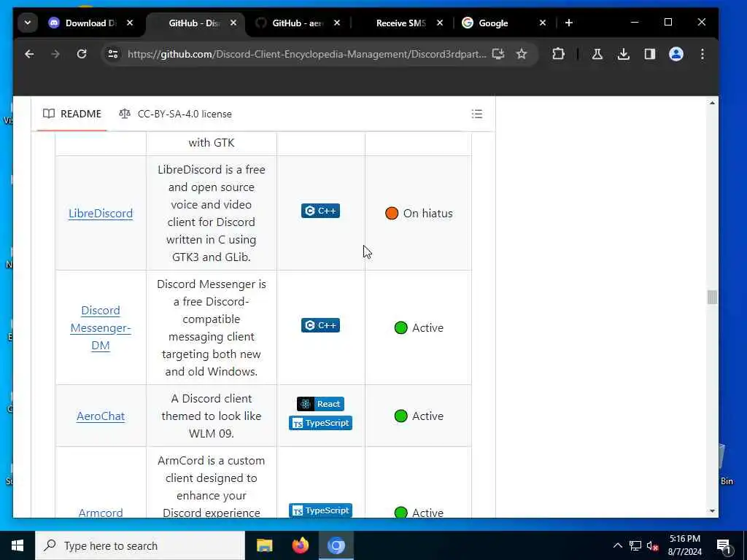Viewport: 747px width, 560px height.
Task: Click Active status in AeroChat row
Action: point(427,416)
